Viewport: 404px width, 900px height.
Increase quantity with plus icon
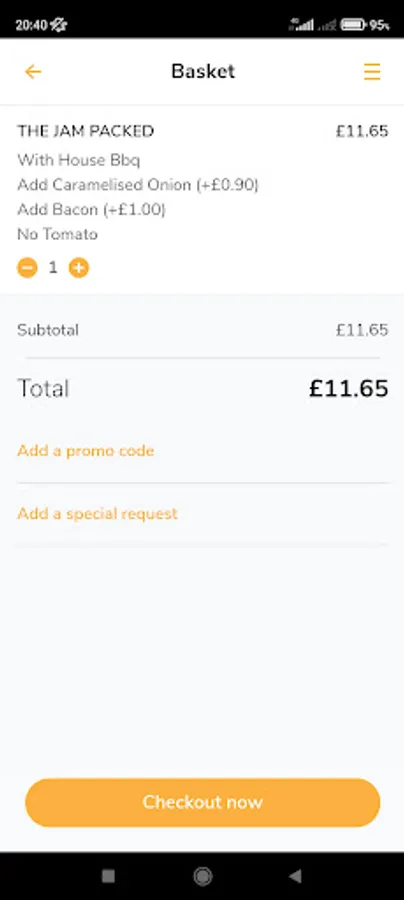(79, 267)
